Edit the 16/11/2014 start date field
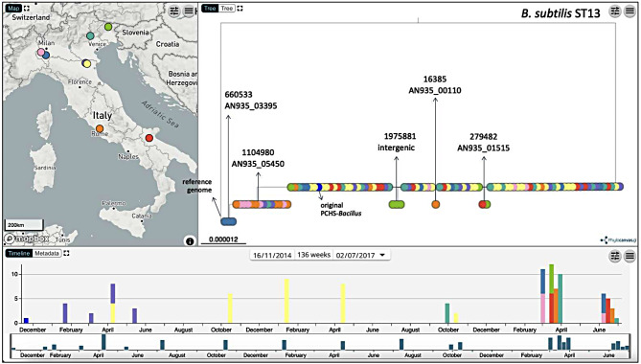Viewport: 641px width, 364px height. tap(272, 255)
